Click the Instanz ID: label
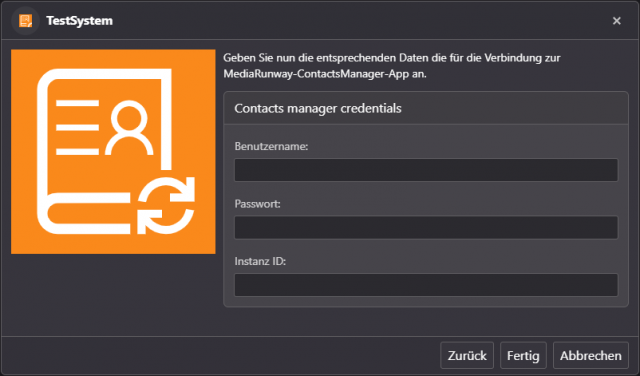 point(260,261)
